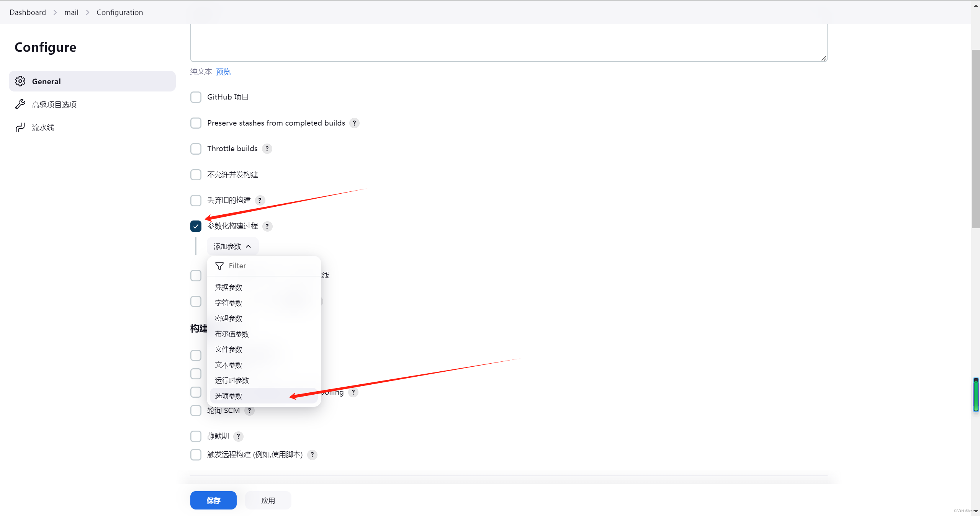Open the 预览 link under description
Image resolution: width=980 pixels, height=516 pixels.
(223, 72)
